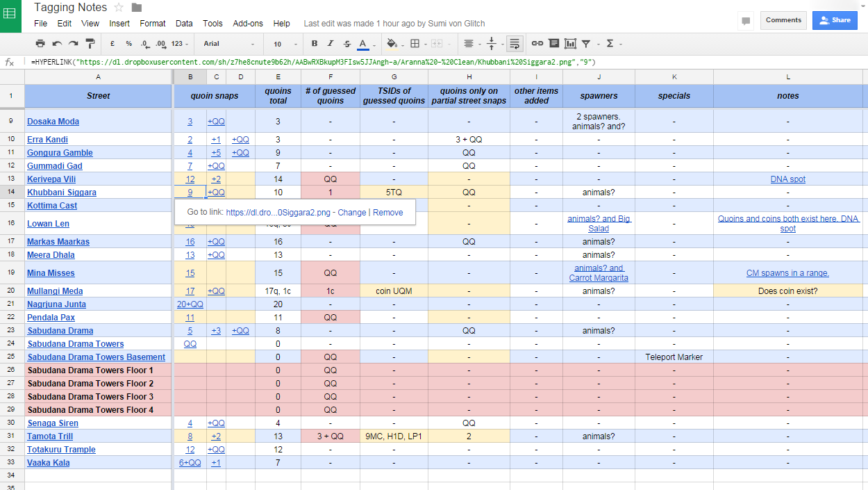Click 'CM spawns in a range.' link
Viewport: 868px width, 490px height.
787,273
